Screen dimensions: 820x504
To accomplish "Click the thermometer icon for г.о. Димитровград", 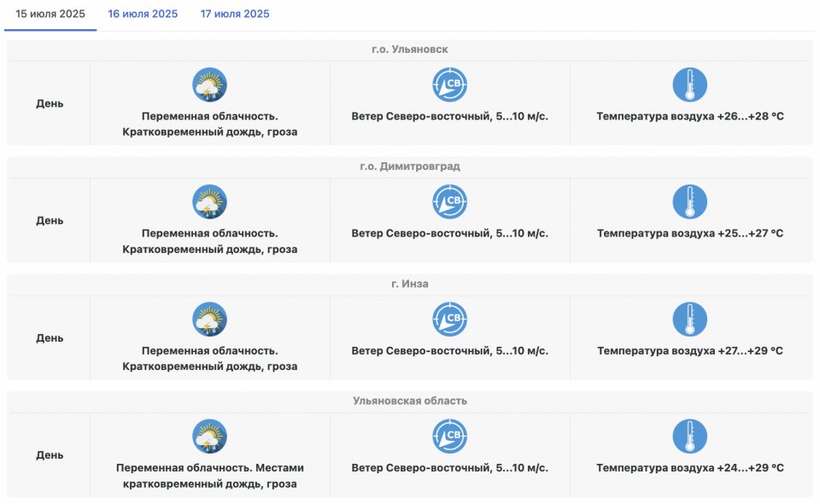I will tap(690, 202).
